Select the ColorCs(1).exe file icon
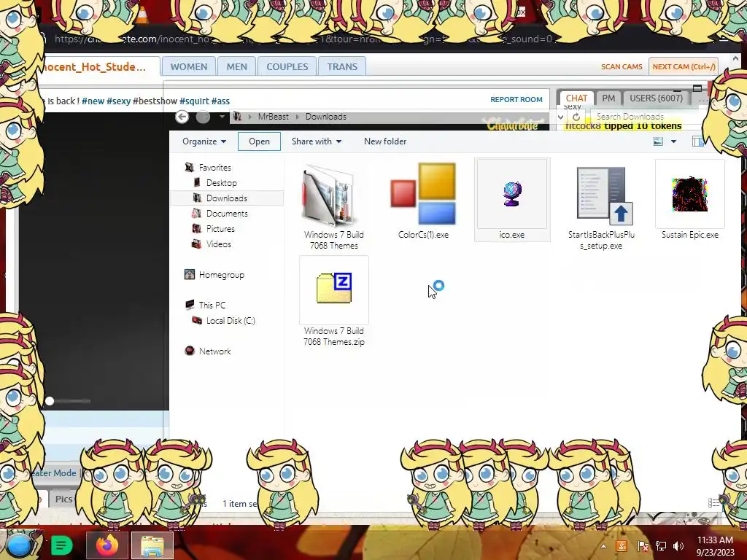This screenshot has width=747, height=560. (x=423, y=194)
